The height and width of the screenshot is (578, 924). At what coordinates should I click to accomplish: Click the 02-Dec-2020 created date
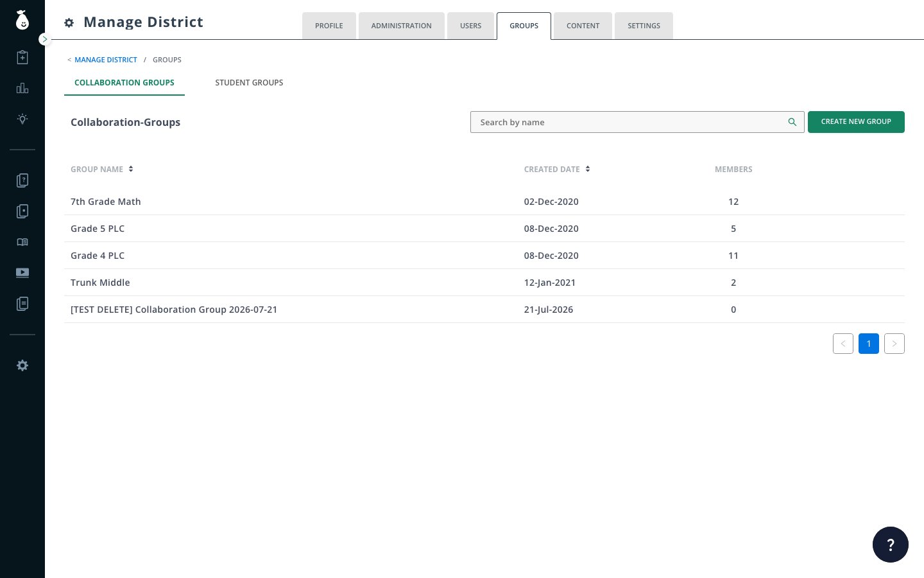click(x=551, y=202)
